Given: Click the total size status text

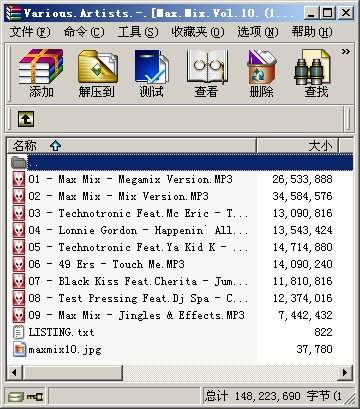Looking at the screenshot, I should 273,396.
